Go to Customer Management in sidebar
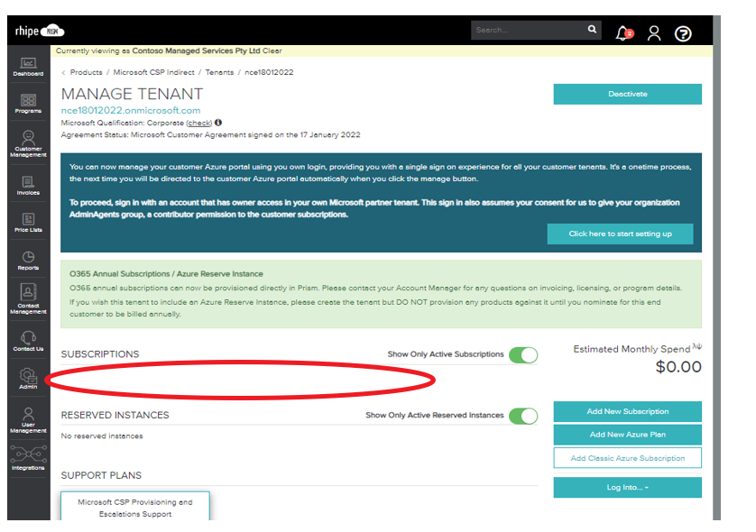The image size is (756, 532). pos(29,143)
